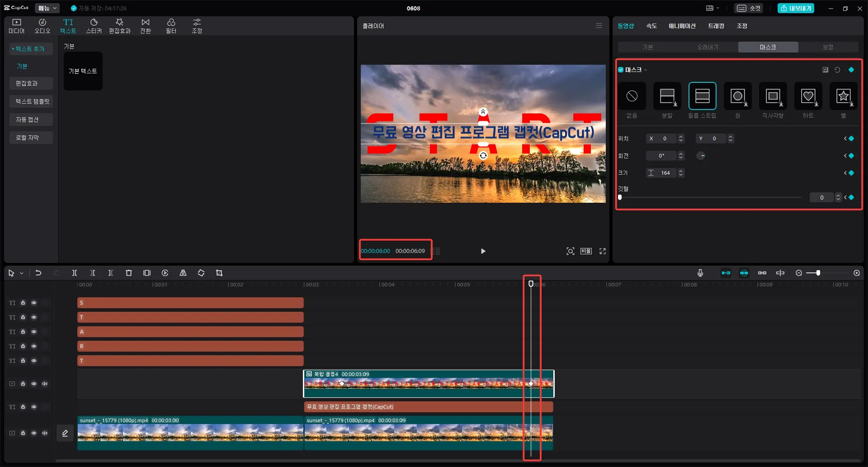Viewport: 868px width, 467px height.
Task: Click the mirror flip tool icon
Action: pos(183,273)
